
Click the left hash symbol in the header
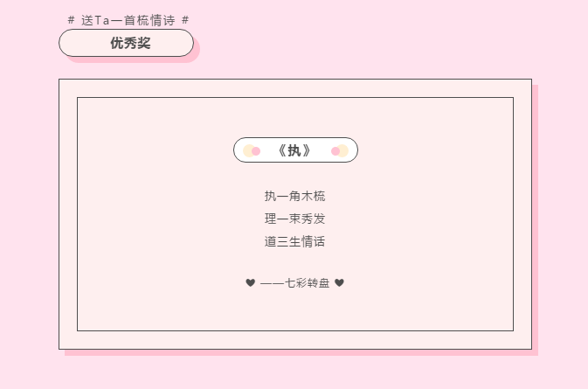click(71, 20)
